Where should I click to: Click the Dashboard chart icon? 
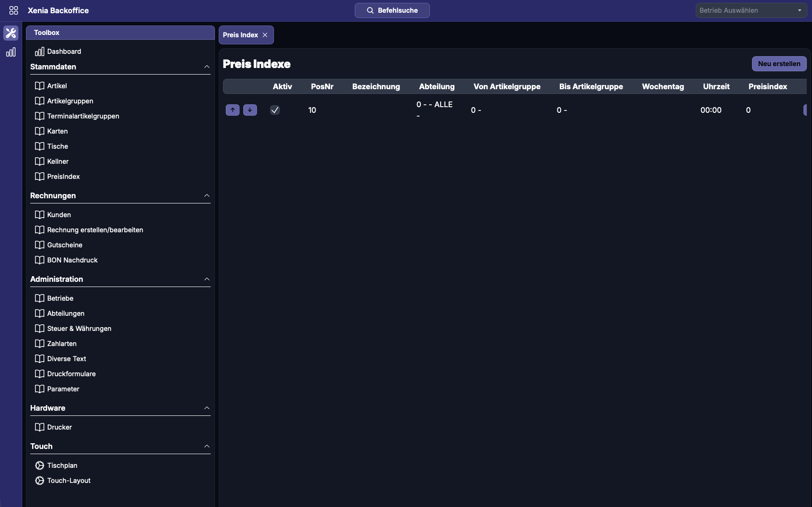40,51
